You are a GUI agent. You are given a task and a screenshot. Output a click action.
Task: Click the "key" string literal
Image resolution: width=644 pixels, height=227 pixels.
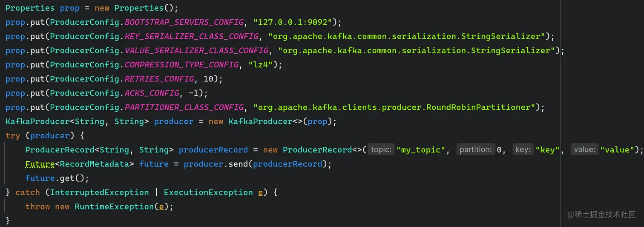coord(547,150)
